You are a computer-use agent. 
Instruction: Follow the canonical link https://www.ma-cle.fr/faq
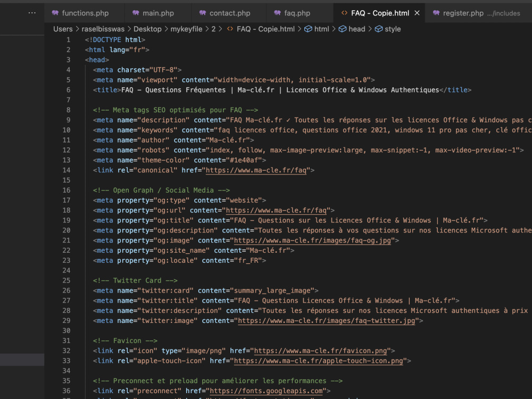tap(256, 170)
